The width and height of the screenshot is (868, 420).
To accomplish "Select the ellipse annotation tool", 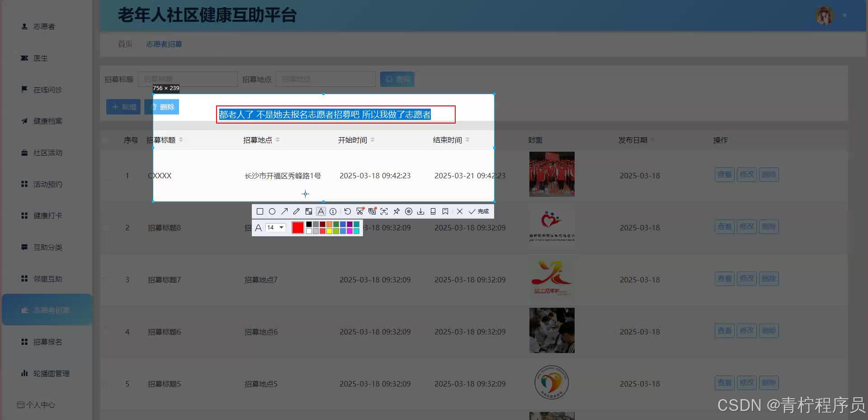I will 272,211.
